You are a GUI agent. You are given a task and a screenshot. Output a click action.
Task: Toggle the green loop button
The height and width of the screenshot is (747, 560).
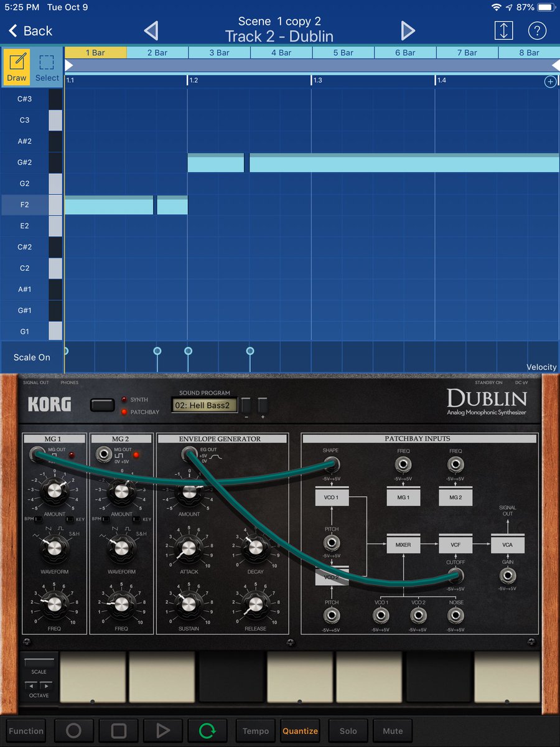206,730
